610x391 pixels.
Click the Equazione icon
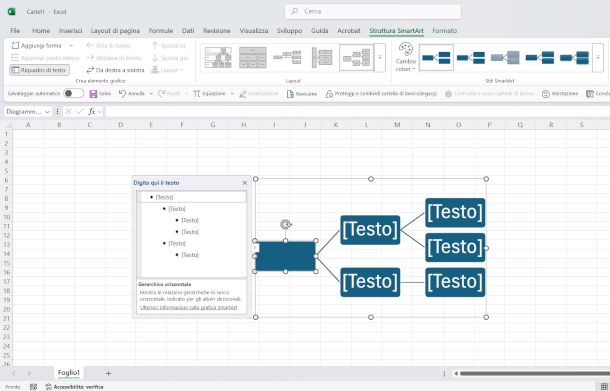tap(197, 94)
